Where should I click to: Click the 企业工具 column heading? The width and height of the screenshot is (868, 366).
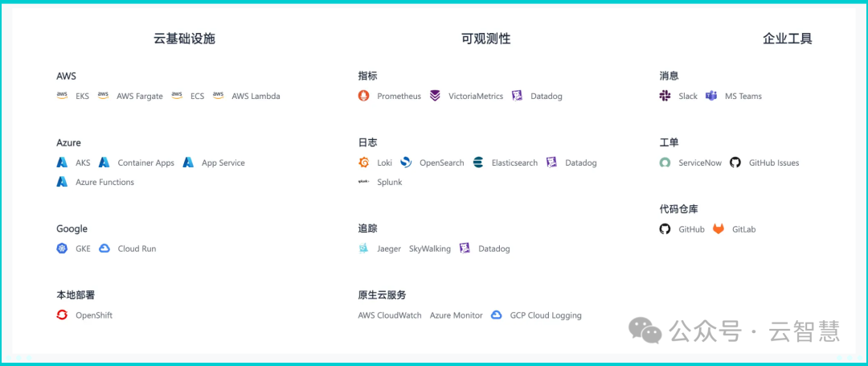coord(788,39)
